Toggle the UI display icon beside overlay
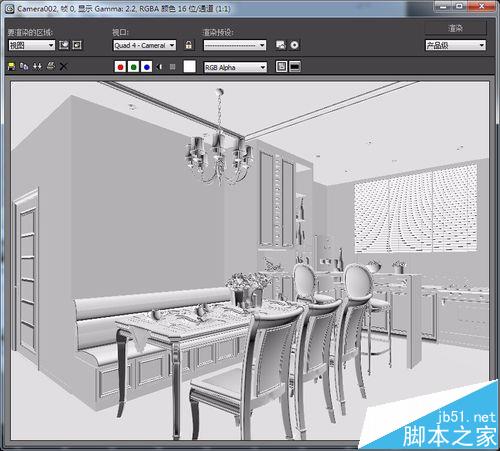This screenshot has height=451, width=500. coord(295,66)
